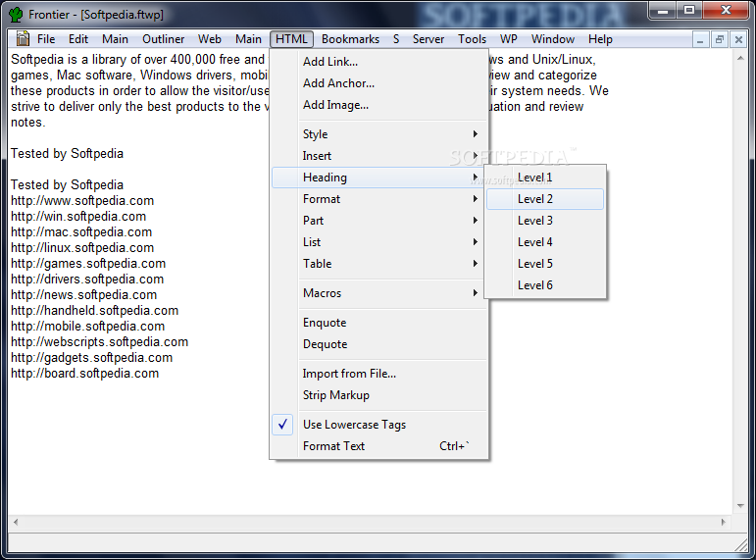
Task: Close the inner Softpedia.ftwp document
Action: pyautogui.click(x=738, y=39)
